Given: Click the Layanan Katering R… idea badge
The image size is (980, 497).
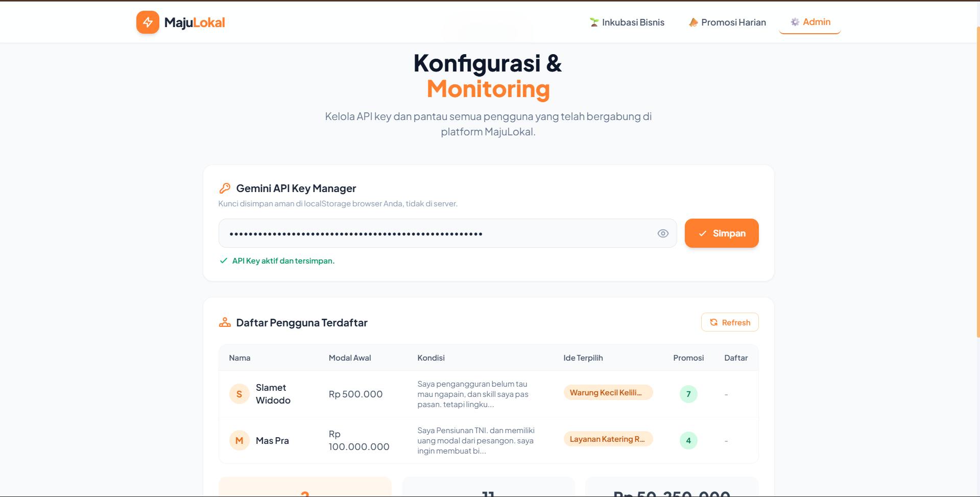Looking at the screenshot, I should point(608,439).
